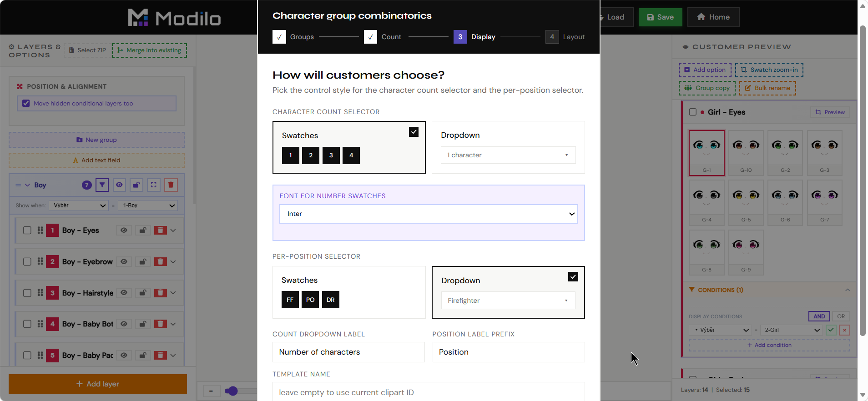Expand the Boy – Eyes layer chevron
The width and height of the screenshot is (868, 401).
(x=173, y=231)
